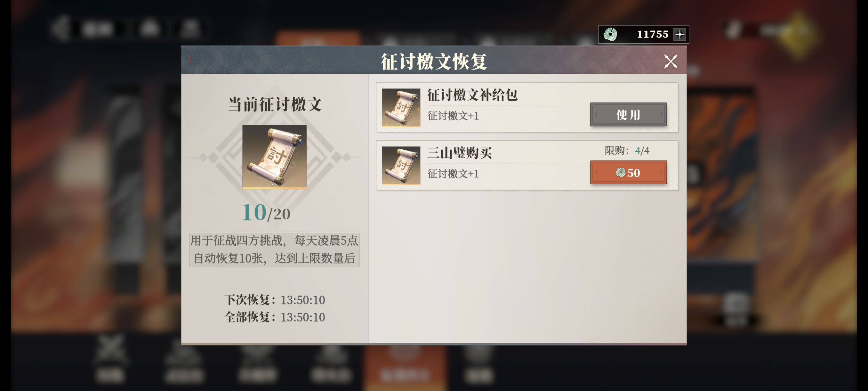The width and height of the screenshot is (868, 391).
Task: Buy a scroll for 50 jade
Action: 628,172
